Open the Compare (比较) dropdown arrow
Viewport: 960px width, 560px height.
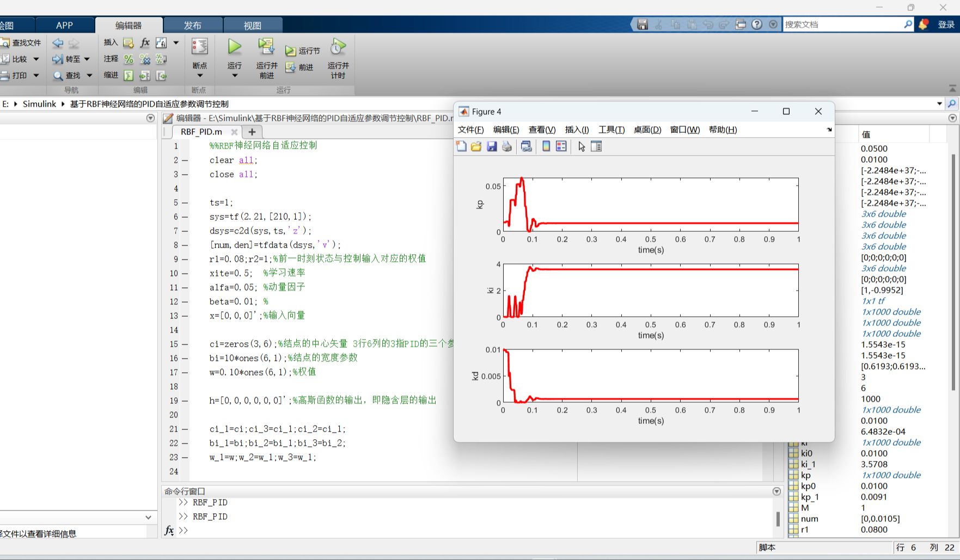[36, 59]
